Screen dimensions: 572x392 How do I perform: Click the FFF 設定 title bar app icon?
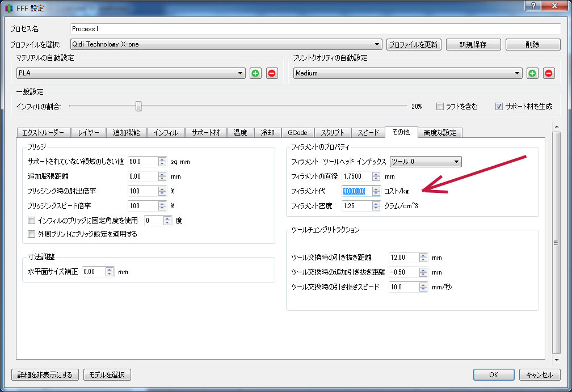point(7,8)
